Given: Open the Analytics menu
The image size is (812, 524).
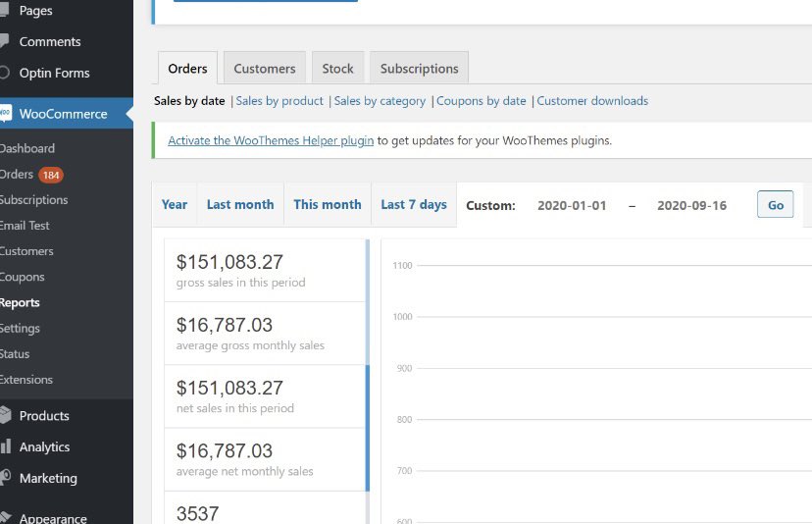Looking at the screenshot, I should [44, 446].
